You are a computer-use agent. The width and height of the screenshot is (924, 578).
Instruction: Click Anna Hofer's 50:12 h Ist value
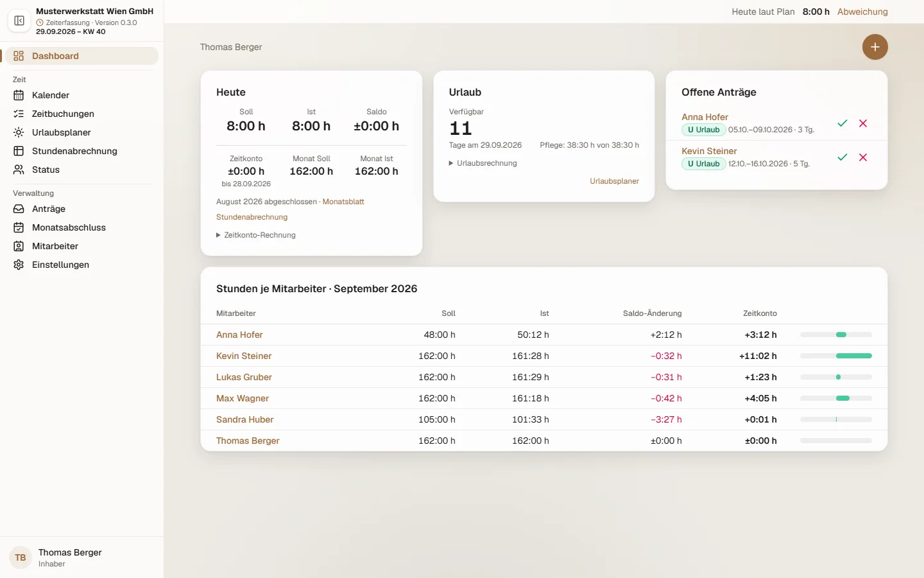(533, 335)
